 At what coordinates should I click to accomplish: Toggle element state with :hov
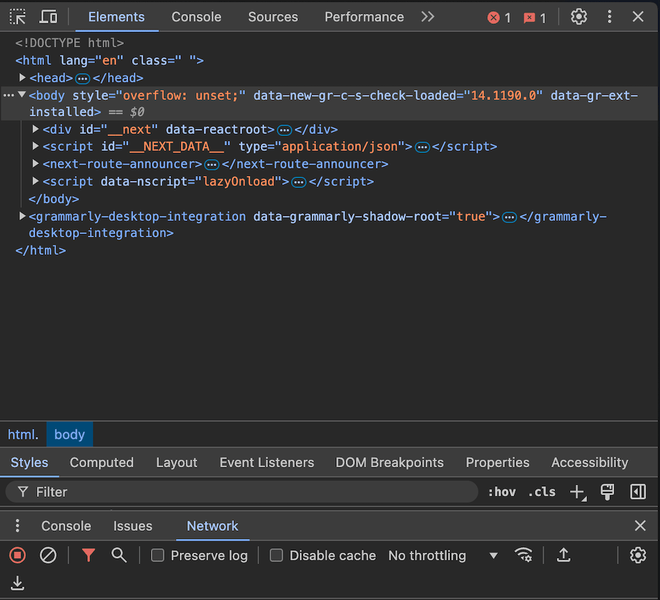pyautogui.click(x=502, y=492)
